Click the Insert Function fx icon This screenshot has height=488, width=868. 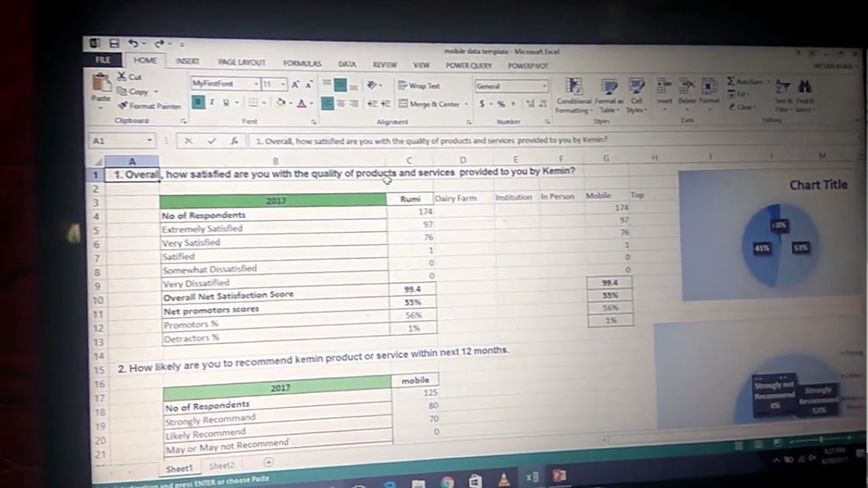tap(234, 141)
